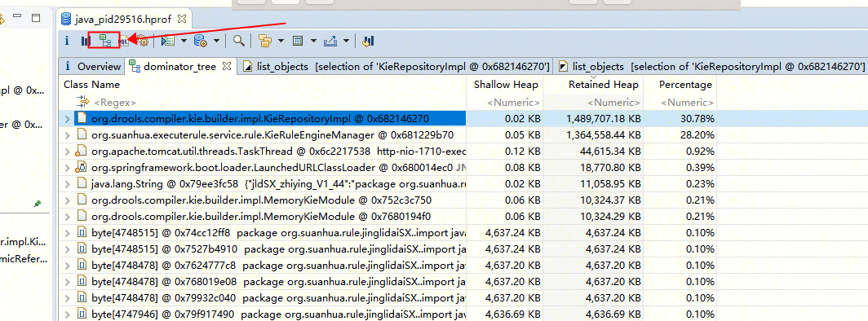
Task: Select the org.suanhua...KieRuleEngineManager @ 0x681229b70 row
Action: [387, 134]
